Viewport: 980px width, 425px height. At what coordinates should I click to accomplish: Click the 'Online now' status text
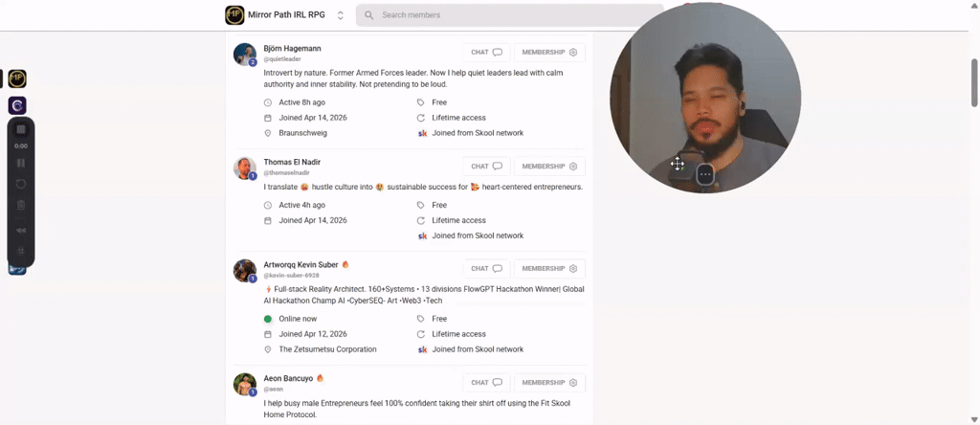(x=298, y=319)
